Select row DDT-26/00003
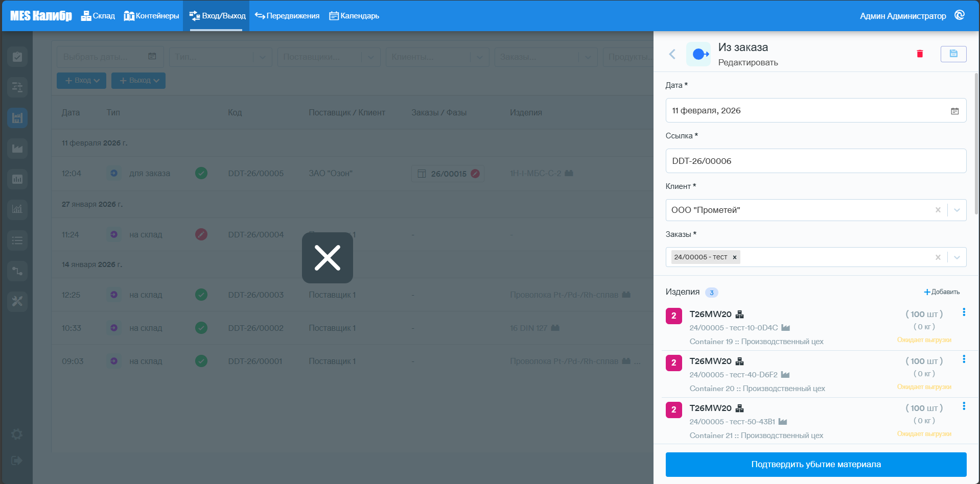This screenshot has width=980, height=484. [x=353, y=295]
